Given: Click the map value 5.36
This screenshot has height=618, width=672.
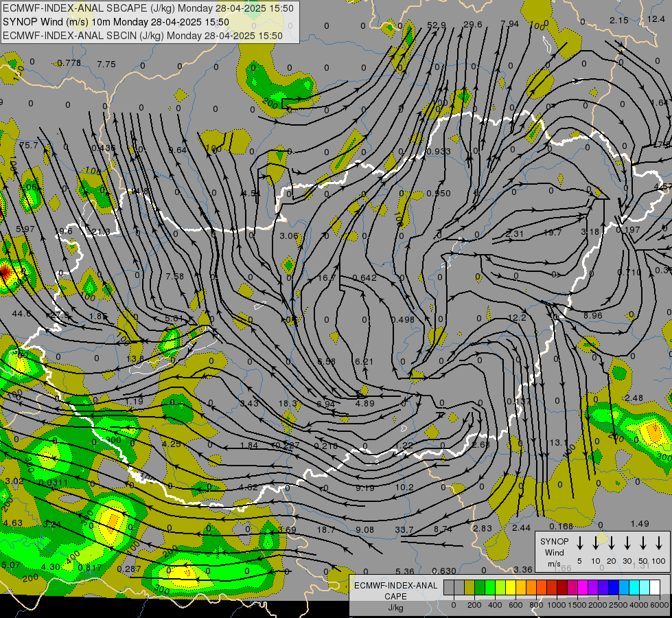Looking at the screenshot, I should tap(405, 571).
